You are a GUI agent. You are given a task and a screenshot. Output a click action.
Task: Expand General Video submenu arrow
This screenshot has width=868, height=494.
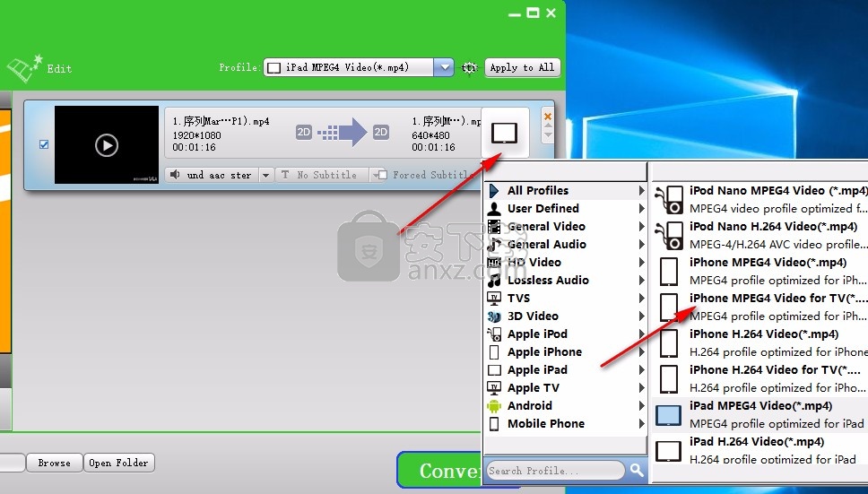pyautogui.click(x=641, y=226)
